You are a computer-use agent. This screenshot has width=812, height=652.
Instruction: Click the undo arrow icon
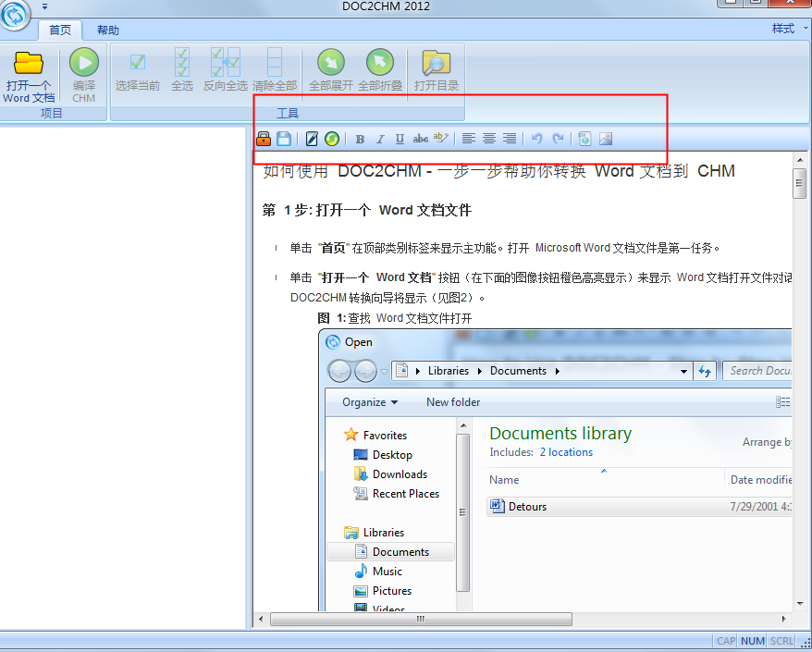[x=537, y=139]
